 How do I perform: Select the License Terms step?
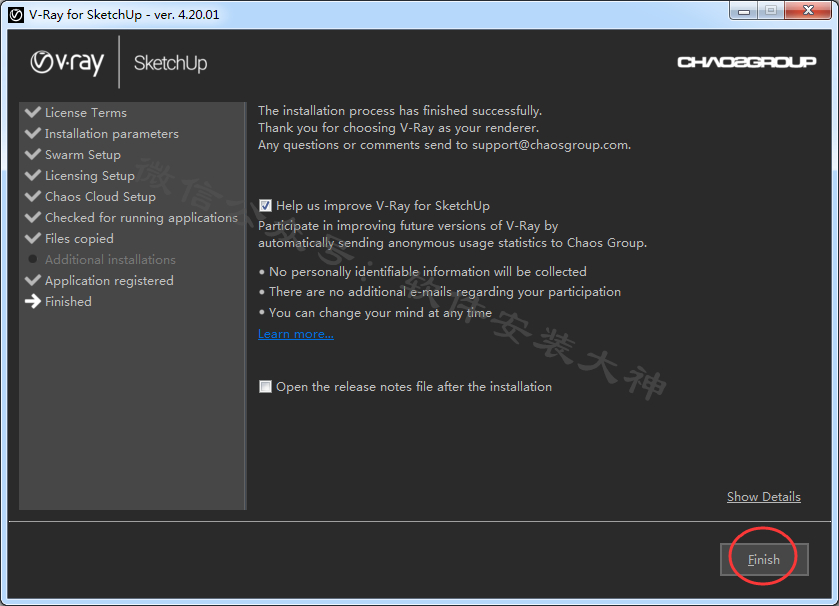pos(86,113)
